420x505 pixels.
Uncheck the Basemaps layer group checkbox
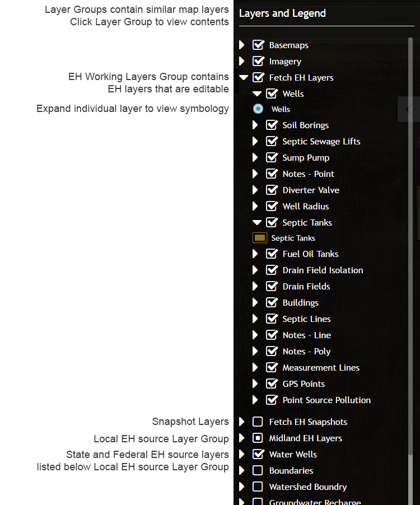click(258, 45)
